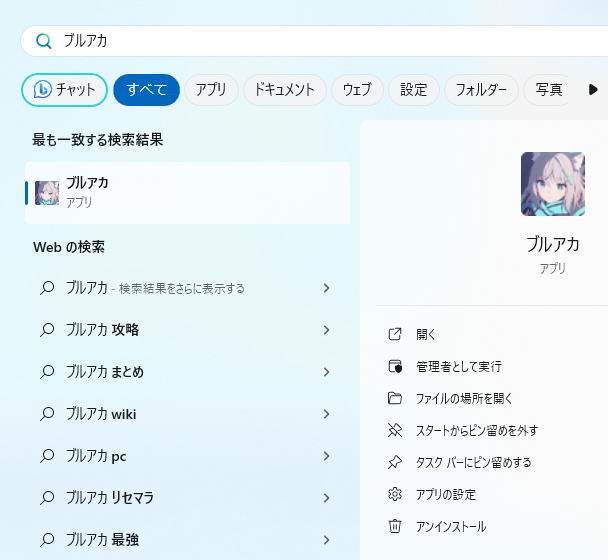Expand chevron for ブルアカ 攻略
This screenshot has width=608, height=560.
326,330
